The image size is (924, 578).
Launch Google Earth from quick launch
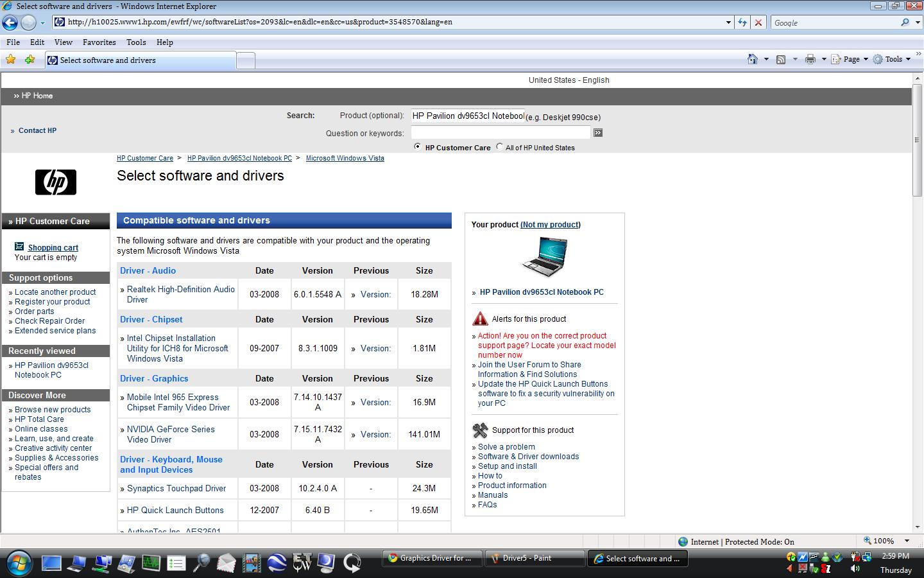(277, 563)
